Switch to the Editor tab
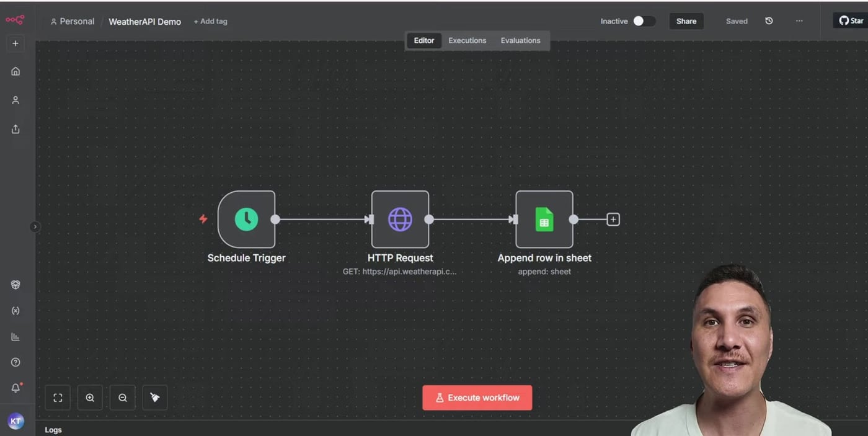The width and height of the screenshot is (868, 436). [x=424, y=40]
